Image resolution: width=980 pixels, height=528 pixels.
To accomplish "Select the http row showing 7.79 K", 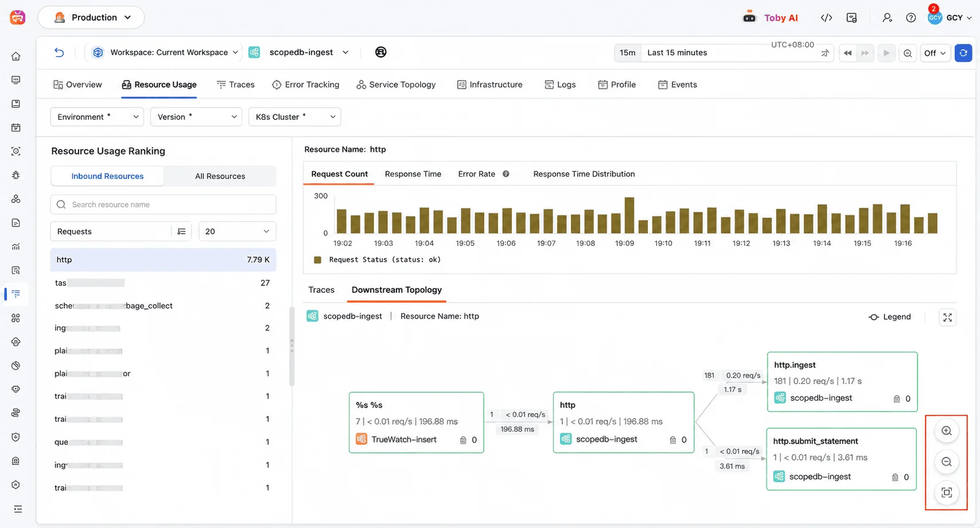I will [x=163, y=260].
